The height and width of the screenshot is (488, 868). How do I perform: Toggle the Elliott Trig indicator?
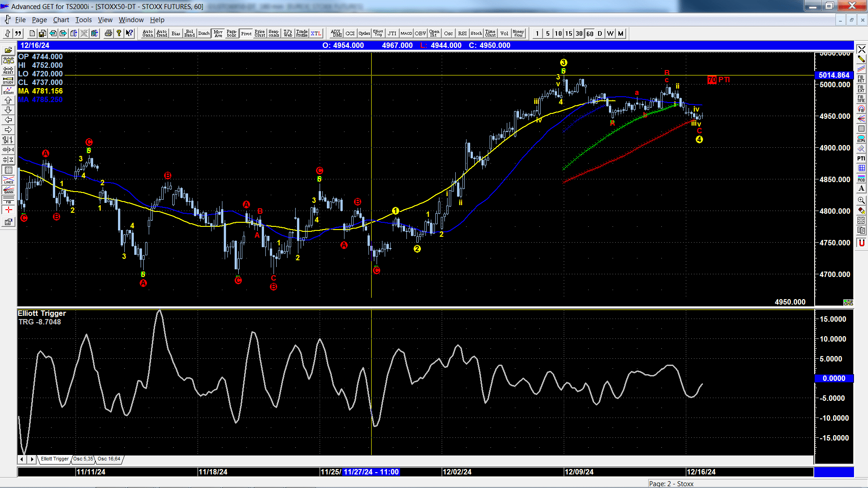pos(378,33)
